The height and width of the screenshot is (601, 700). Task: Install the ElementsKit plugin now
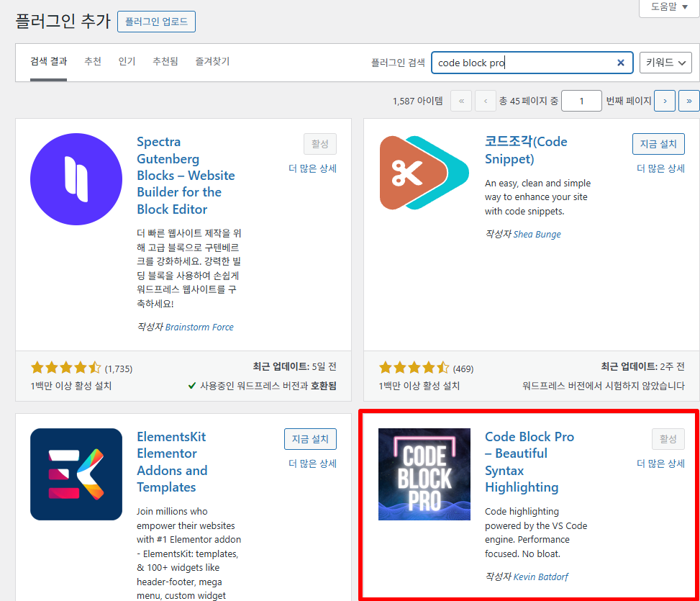[x=310, y=439]
